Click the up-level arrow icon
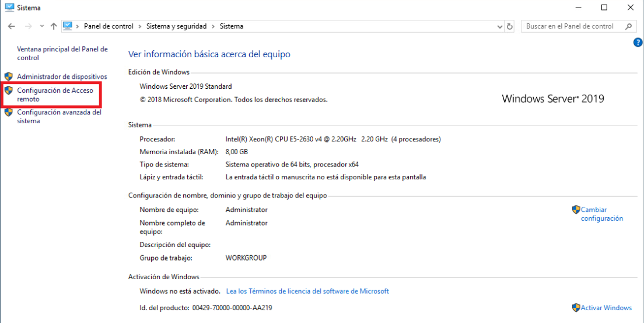This screenshot has width=644, height=323. point(54,26)
